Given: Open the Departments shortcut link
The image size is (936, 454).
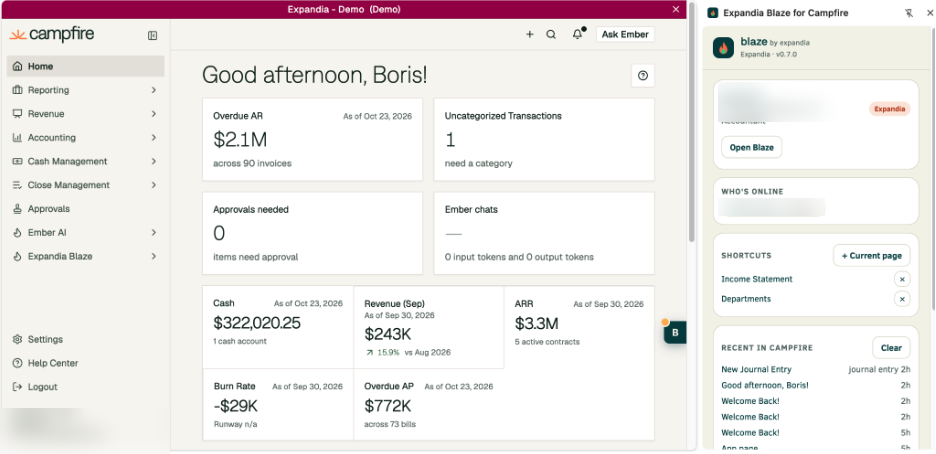Looking at the screenshot, I should coord(746,299).
